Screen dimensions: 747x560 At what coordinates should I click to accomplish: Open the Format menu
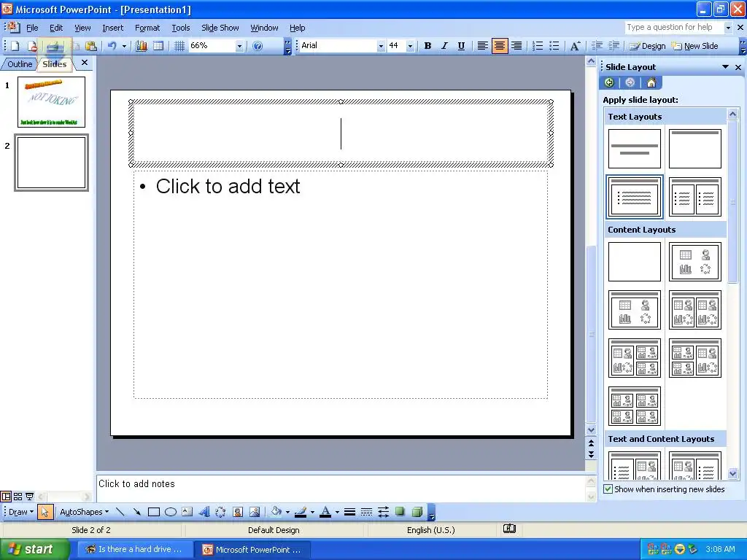tap(147, 28)
